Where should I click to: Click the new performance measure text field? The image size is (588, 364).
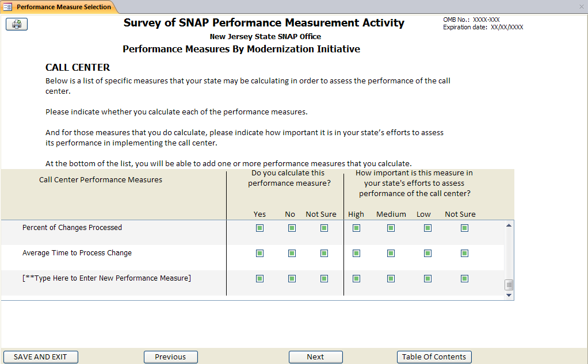tap(106, 278)
